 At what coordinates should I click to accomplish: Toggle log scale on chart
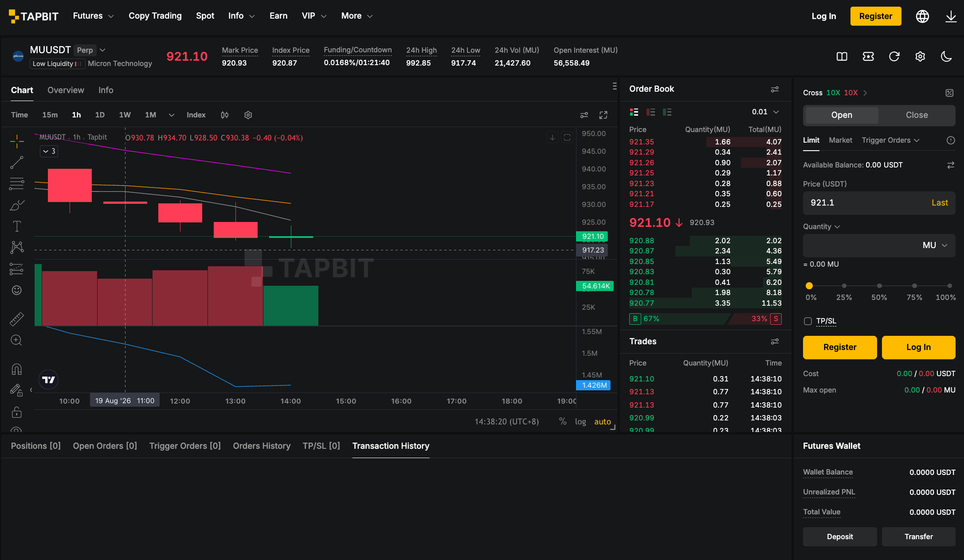point(580,422)
